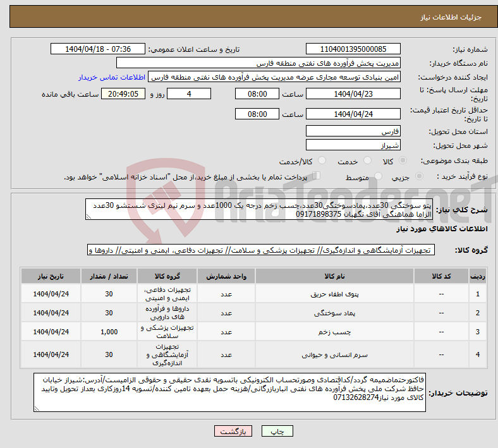Screen dimensions: 498x448
Task: Click the نام دستگاه خریدار field
Action: (x=258, y=63)
